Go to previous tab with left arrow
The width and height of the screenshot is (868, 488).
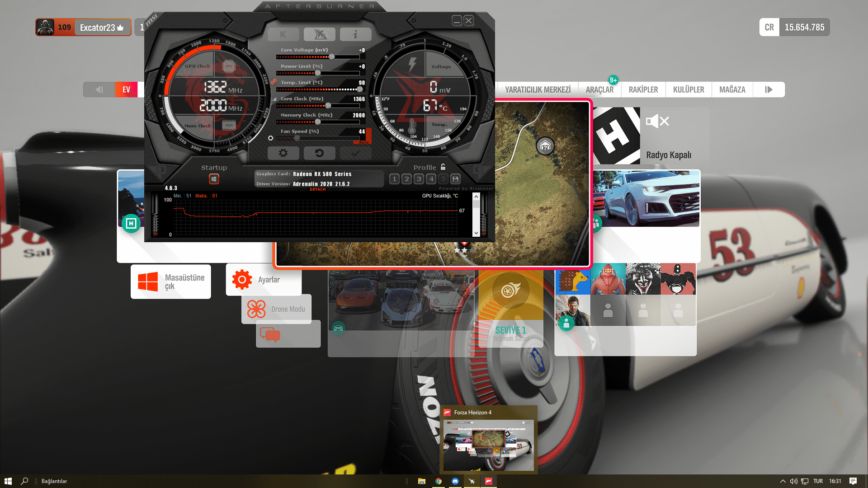99,89
